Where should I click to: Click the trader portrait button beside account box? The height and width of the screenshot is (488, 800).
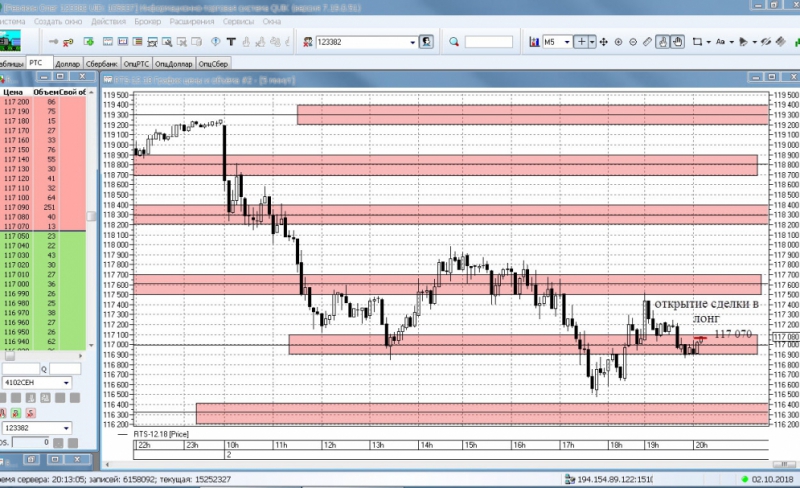(x=426, y=42)
